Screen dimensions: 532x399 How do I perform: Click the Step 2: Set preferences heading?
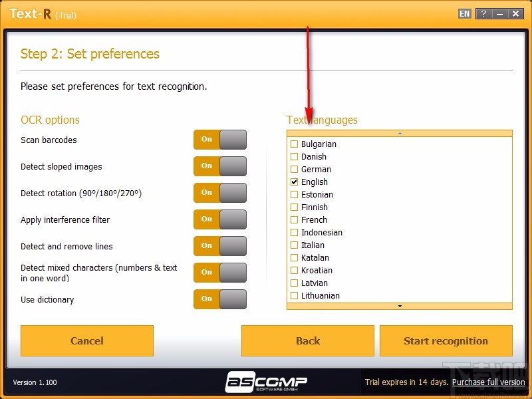click(90, 54)
